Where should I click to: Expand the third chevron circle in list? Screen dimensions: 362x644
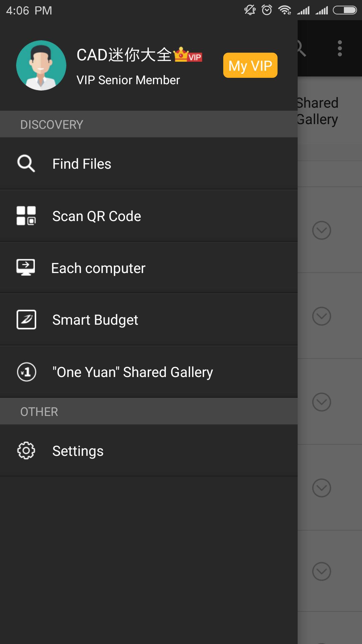[321, 402]
